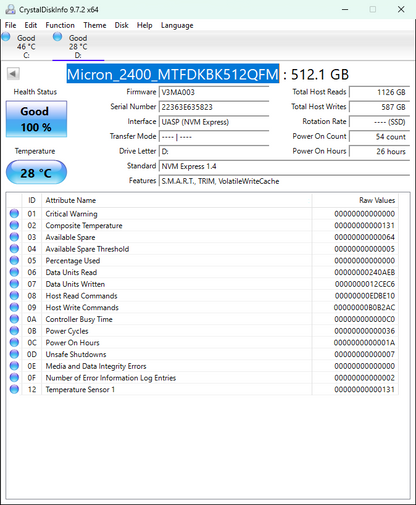
Task: Open the Edit menu
Action: [31, 25]
